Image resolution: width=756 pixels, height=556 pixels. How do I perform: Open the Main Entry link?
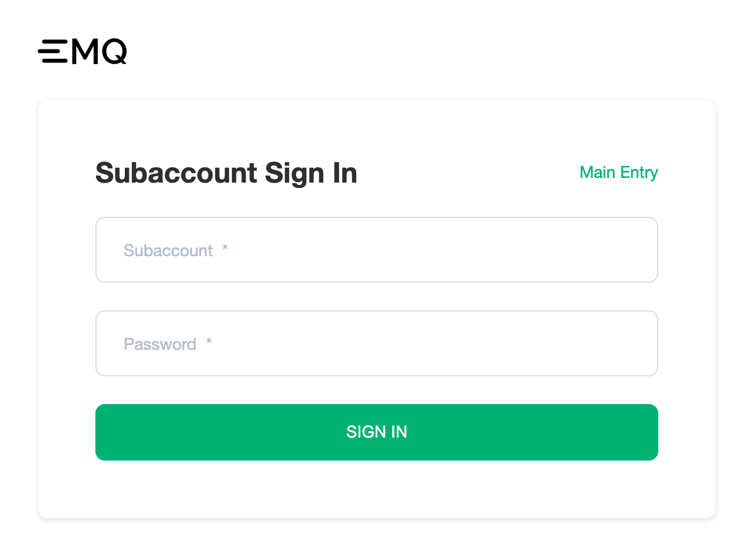(x=619, y=173)
